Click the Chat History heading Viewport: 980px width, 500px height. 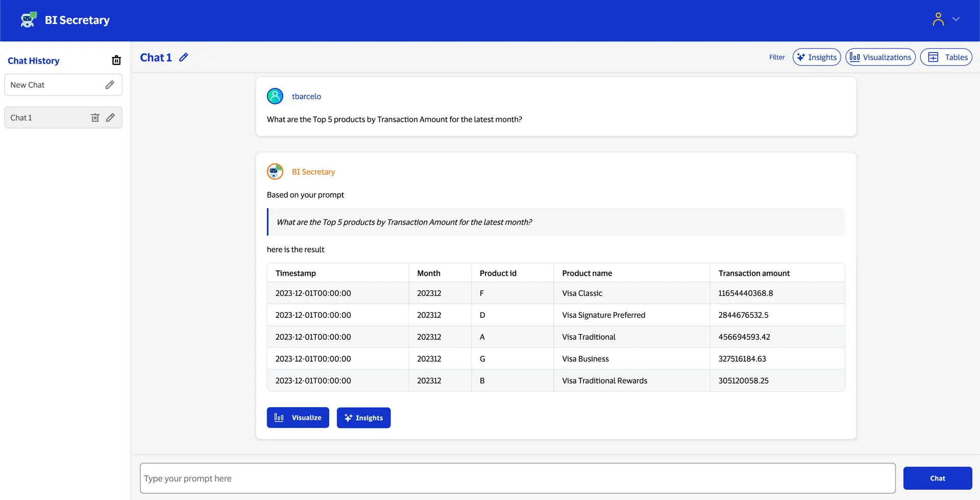tap(34, 61)
